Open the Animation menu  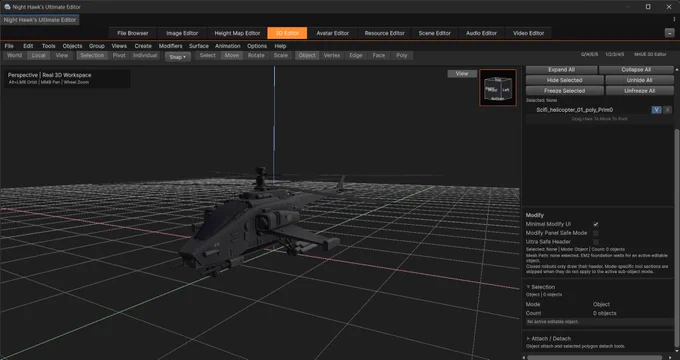coord(228,46)
